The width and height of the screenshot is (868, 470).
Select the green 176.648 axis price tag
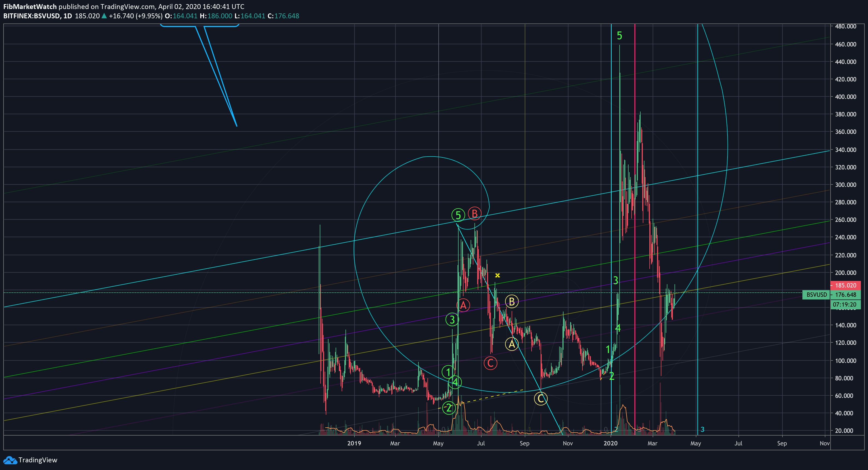pos(845,295)
